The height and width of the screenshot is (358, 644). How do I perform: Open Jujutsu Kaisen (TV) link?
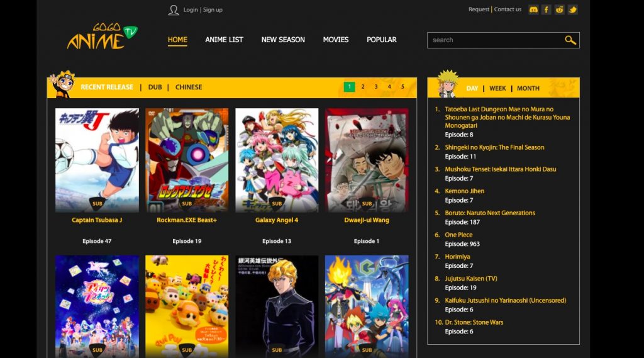(471, 279)
